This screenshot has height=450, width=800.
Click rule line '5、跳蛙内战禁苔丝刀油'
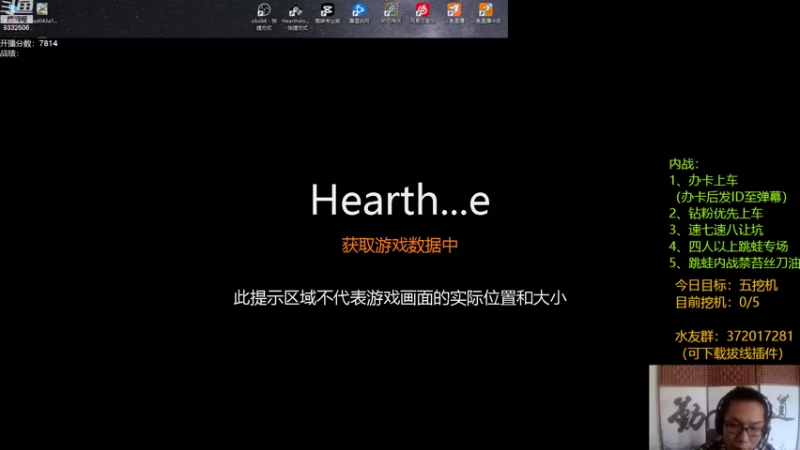(734, 263)
